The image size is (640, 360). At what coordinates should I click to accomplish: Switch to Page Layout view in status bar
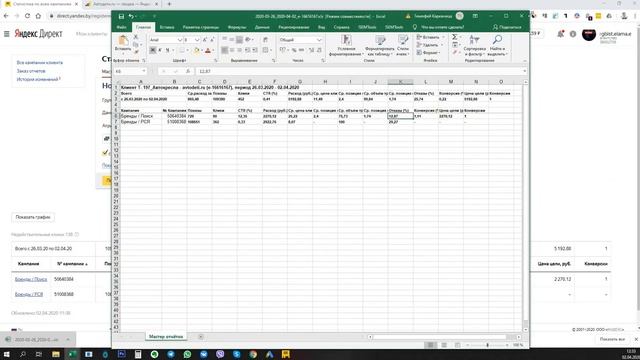[x=444, y=345]
